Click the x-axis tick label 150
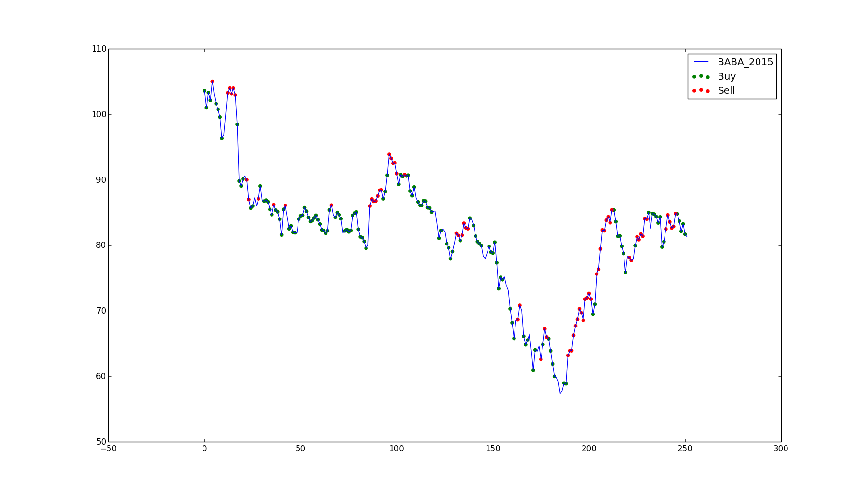Screen dimensions: 868x491 pyautogui.click(x=493, y=449)
